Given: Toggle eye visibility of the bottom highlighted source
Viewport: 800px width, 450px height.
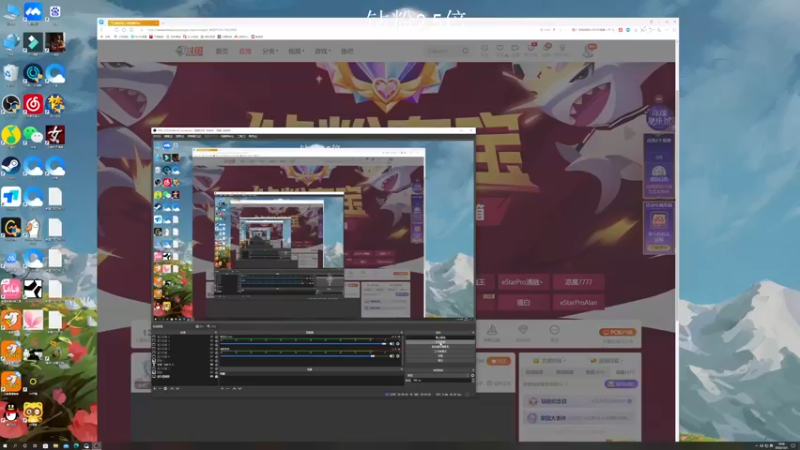Looking at the screenshot, I should pyautogui.click(x=212, y=376).
